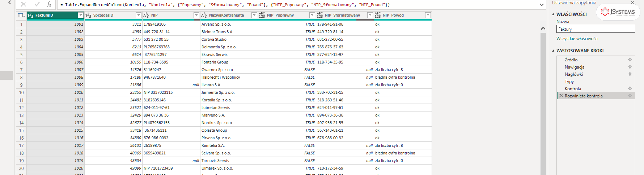The width and height of the screenshot is (644, 175).
Task: Open SprzedazID column filter dropdown
Action: pyautogui.click(x=138, y=15)
